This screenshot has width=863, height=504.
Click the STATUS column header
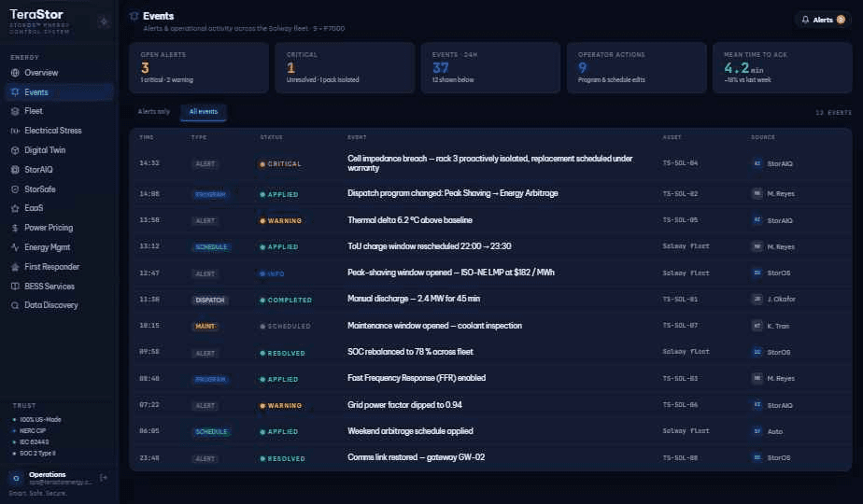[x=272, y=137]
